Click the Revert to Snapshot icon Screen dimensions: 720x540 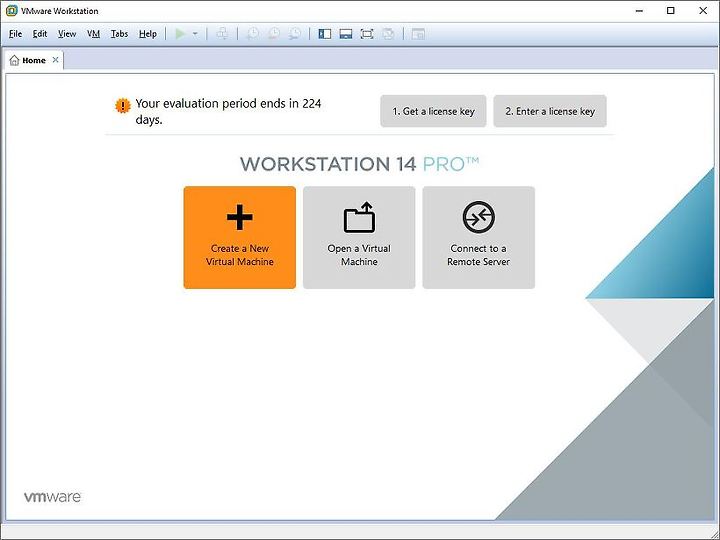pyautogui.click(x=274, y=34)
